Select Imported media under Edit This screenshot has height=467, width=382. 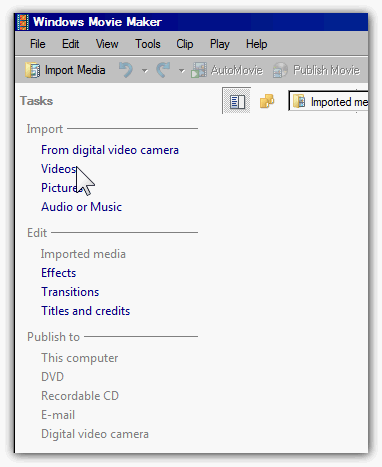(83, 254)
